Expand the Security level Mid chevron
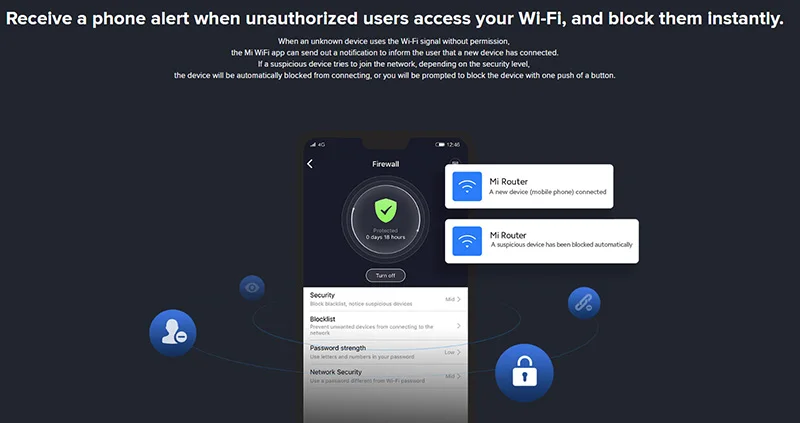The image size is (800, 423). click(x=459, y=300)
